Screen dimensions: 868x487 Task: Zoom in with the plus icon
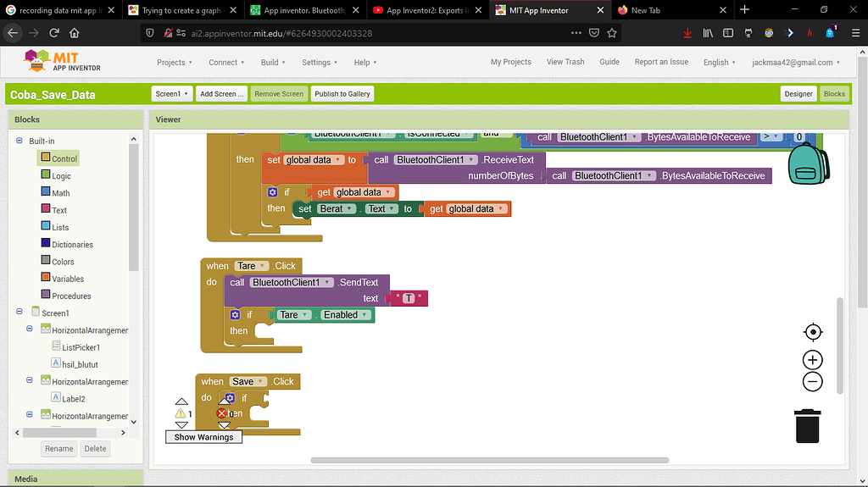(812, 360)
